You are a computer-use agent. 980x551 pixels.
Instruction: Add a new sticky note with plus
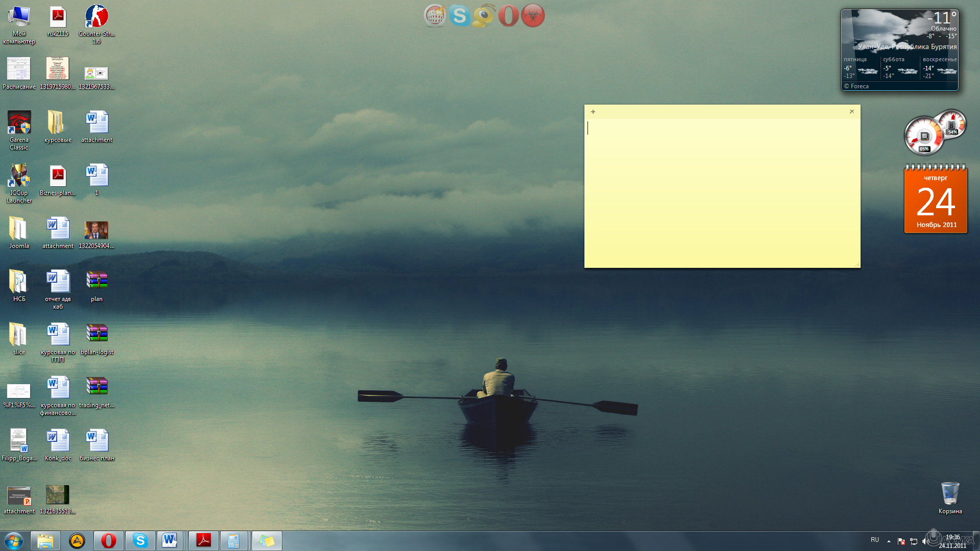pos(593,112)
